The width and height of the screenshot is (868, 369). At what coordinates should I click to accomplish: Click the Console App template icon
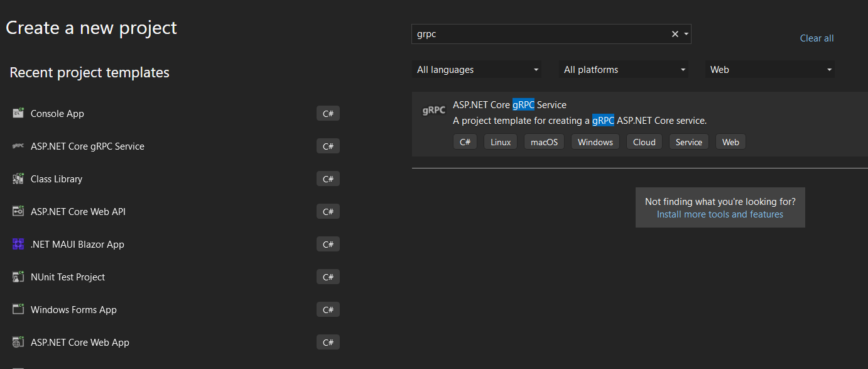[18, 113]
